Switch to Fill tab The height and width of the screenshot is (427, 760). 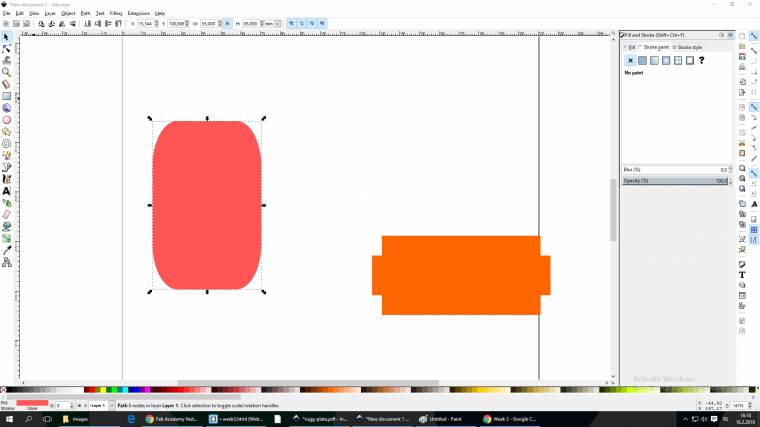click(x=630, y=47)
